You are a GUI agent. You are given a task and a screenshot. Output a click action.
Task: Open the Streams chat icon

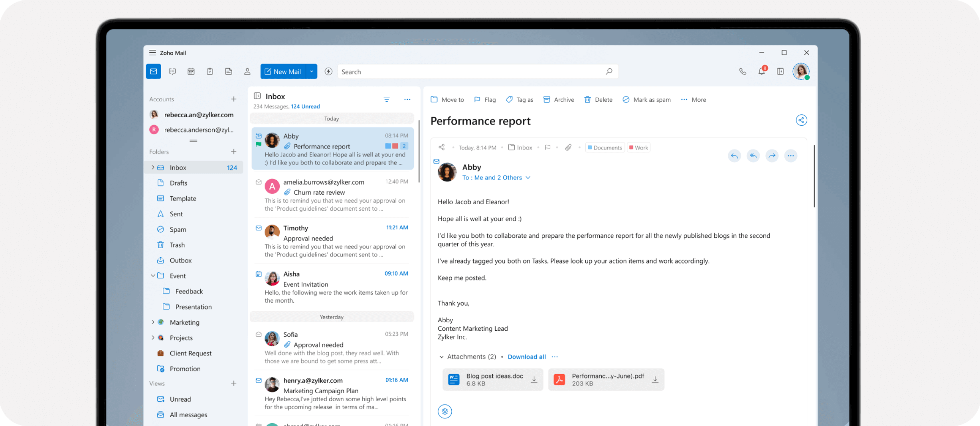(x=172, y=71)
